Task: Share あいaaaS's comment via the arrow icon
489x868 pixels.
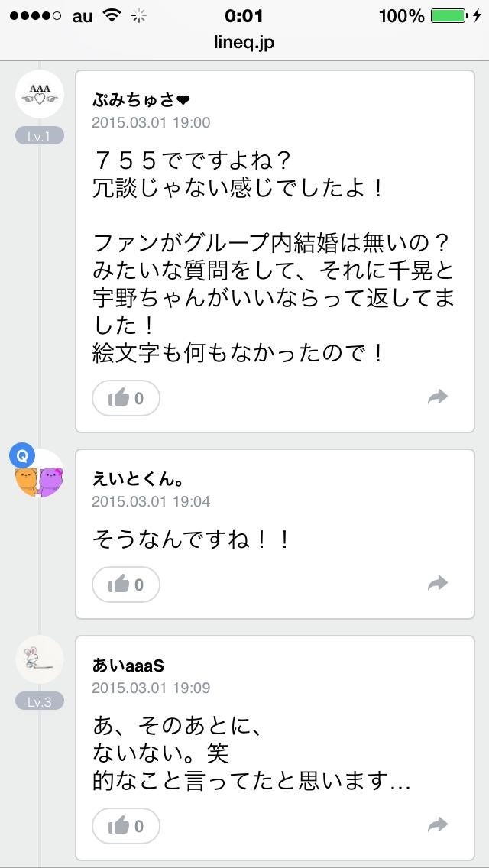Action: [438, 824]
